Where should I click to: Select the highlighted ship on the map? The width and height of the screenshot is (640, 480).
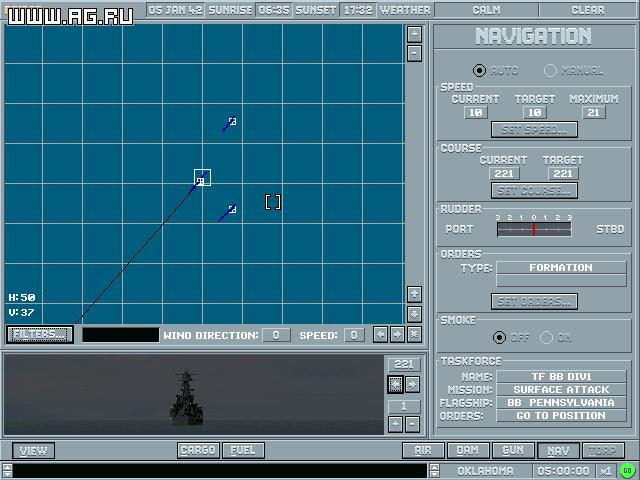tap(202, 178)
